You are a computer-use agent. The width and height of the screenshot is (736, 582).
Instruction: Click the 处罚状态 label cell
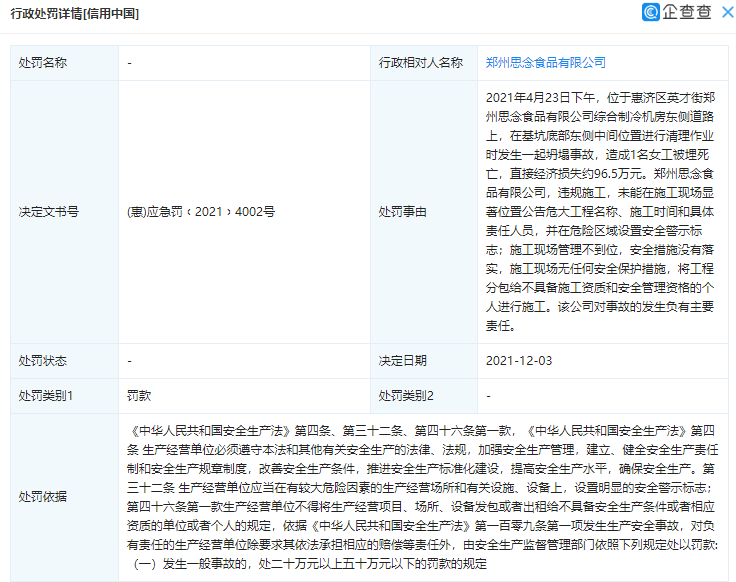(64, 361)
